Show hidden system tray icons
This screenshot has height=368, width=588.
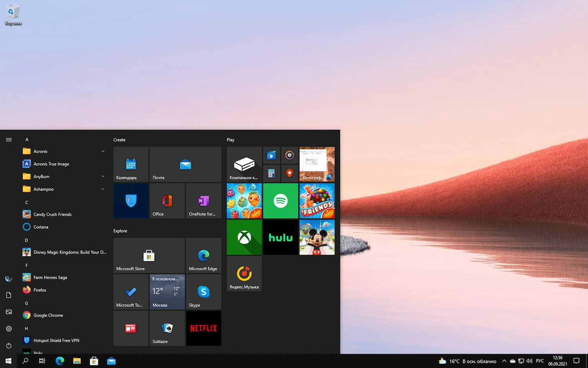[504, 361]
